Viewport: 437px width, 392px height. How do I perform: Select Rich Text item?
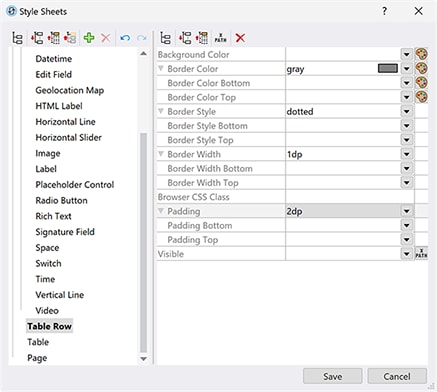(53, 216)
